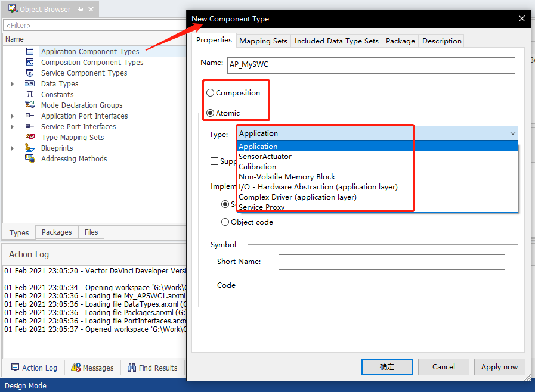Expand the Service Port Interfaces node
This screenshot has height=392, width=535.
click(12, 126)
